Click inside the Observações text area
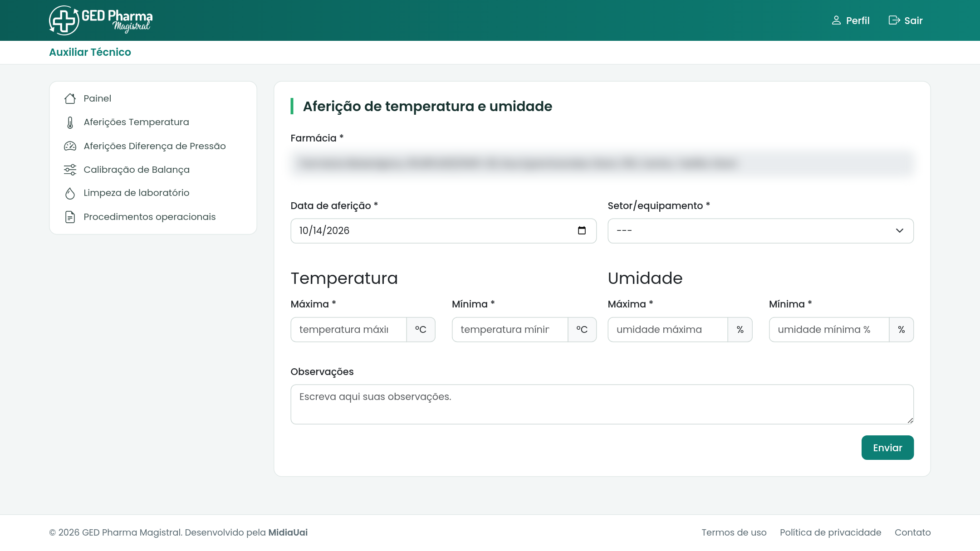This screenshot has height=551, width=980. pos(602,405)
